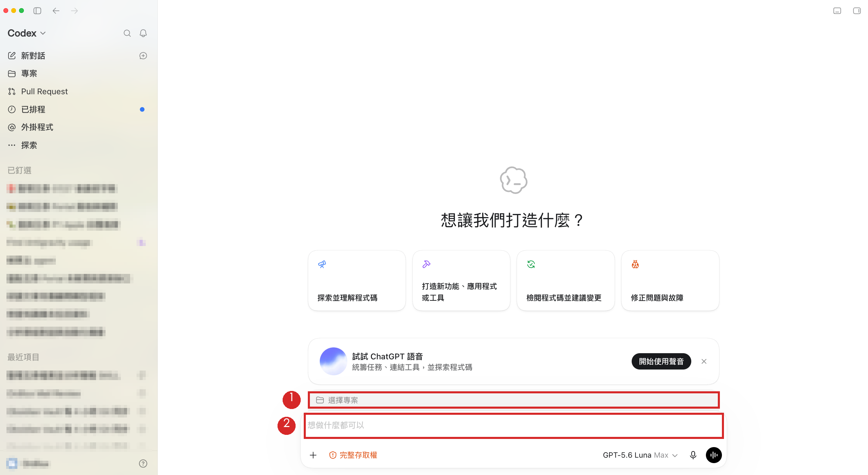The width and height of the screenshot is (868, 475).
Task: Toggle the sidebar panel icon
Action: [x=37, y=11]
